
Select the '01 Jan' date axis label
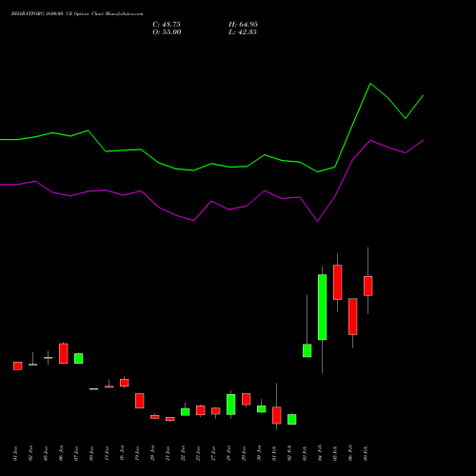[15, 453]
